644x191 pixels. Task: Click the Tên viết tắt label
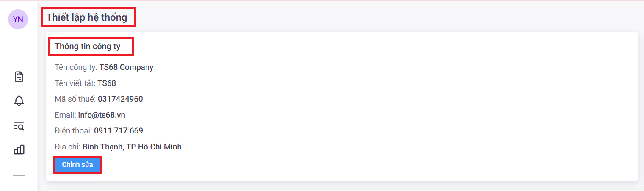[x=75, y=83]
